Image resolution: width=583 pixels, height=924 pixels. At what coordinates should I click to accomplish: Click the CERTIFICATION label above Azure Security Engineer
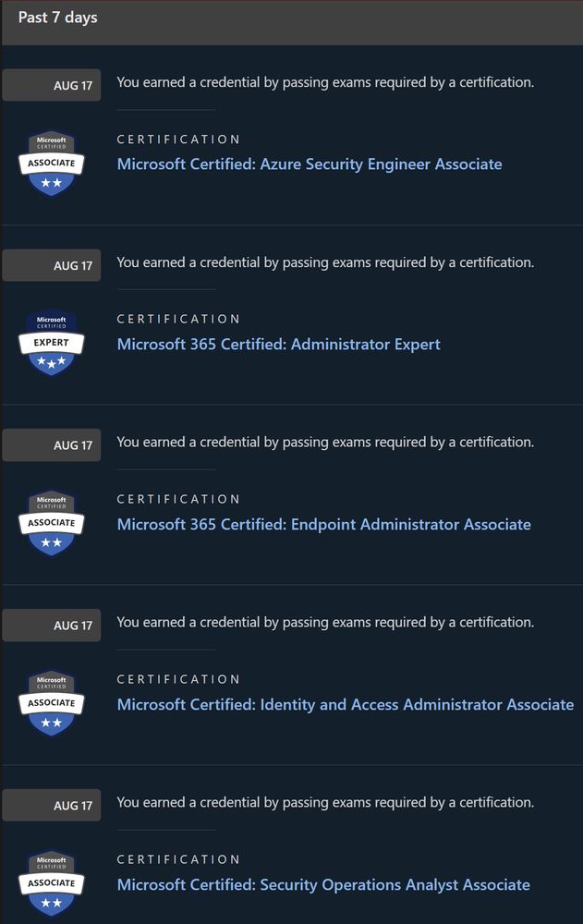point(178,140)
